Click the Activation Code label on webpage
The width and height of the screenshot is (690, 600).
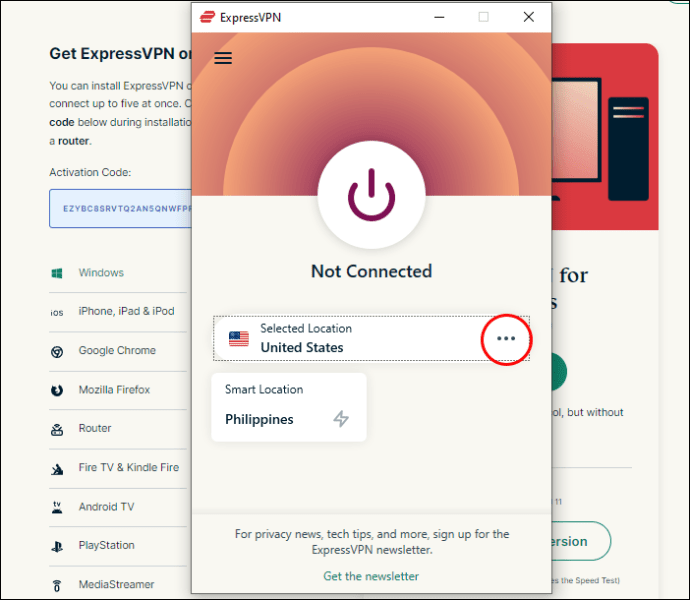[x=90, y=172]
